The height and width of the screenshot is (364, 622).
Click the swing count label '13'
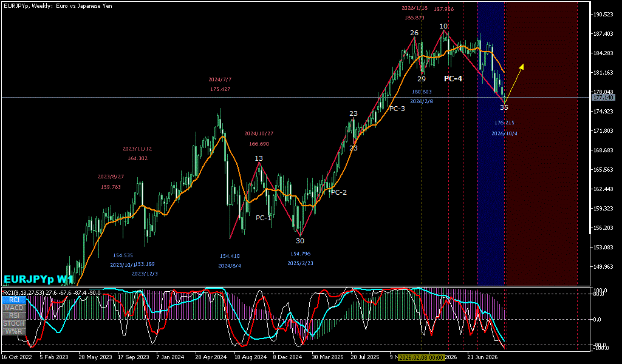[259, 158]
